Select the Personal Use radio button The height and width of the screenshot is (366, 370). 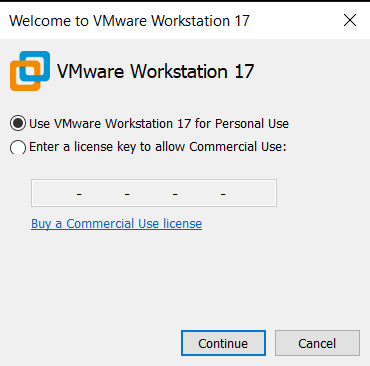(18, 123)
